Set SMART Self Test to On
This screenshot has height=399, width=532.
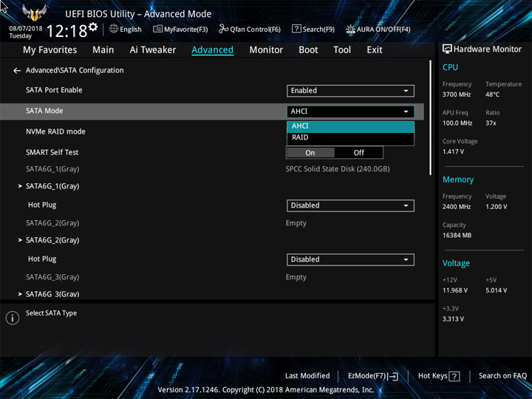pos(310,153)
